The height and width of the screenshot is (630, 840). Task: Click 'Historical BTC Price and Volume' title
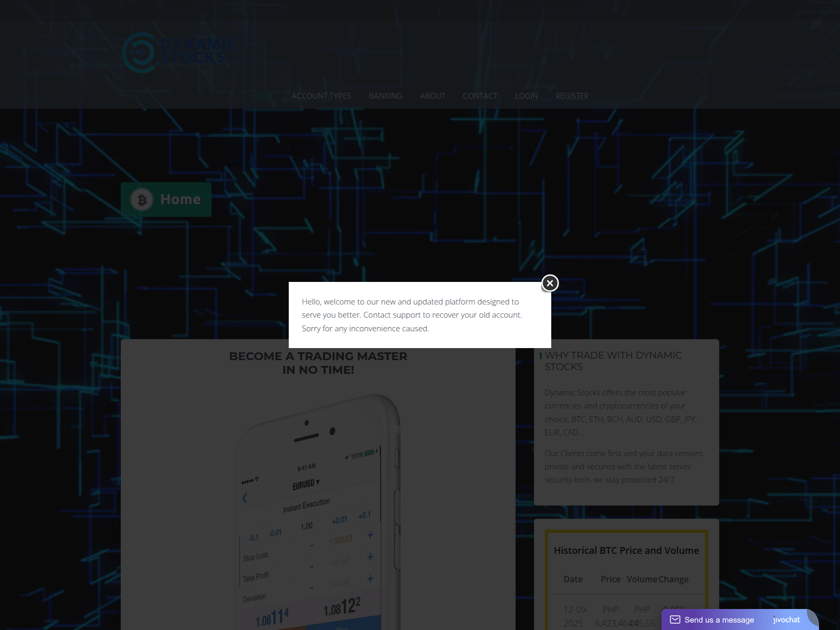626,550
